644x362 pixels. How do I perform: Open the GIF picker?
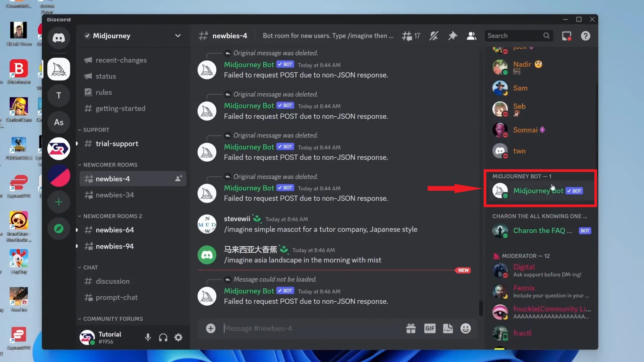click(x=430, y=328)
